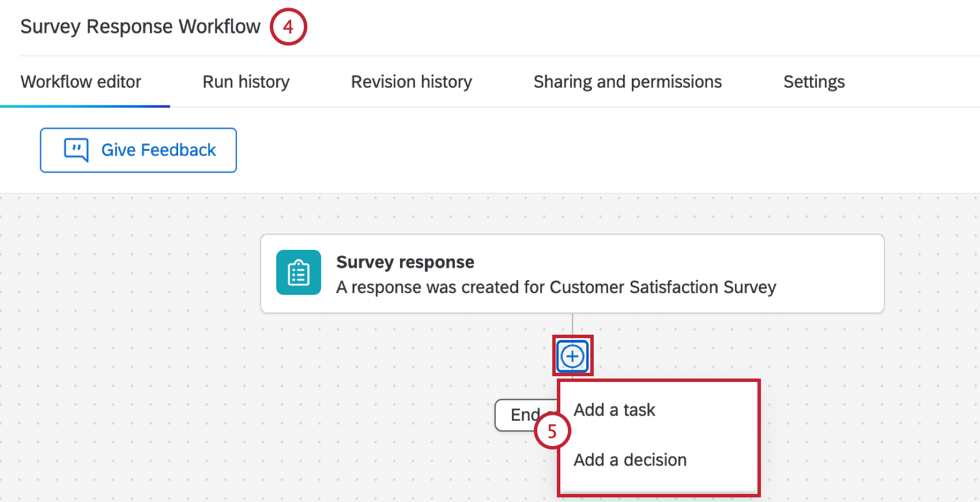Screen dimensions: 980x502
Task: Select Add a task from the menu
Action: coord(615,410)
